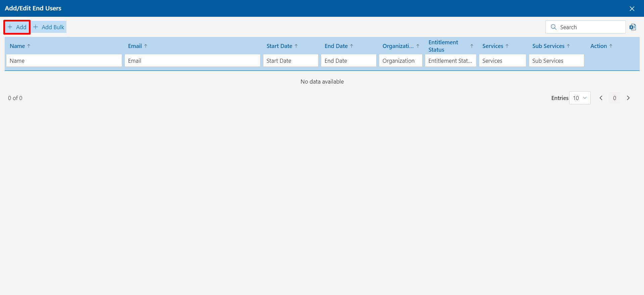644x295 pixels.
Task: Open the Entries per page dropdown
Action: coord(580,98)
